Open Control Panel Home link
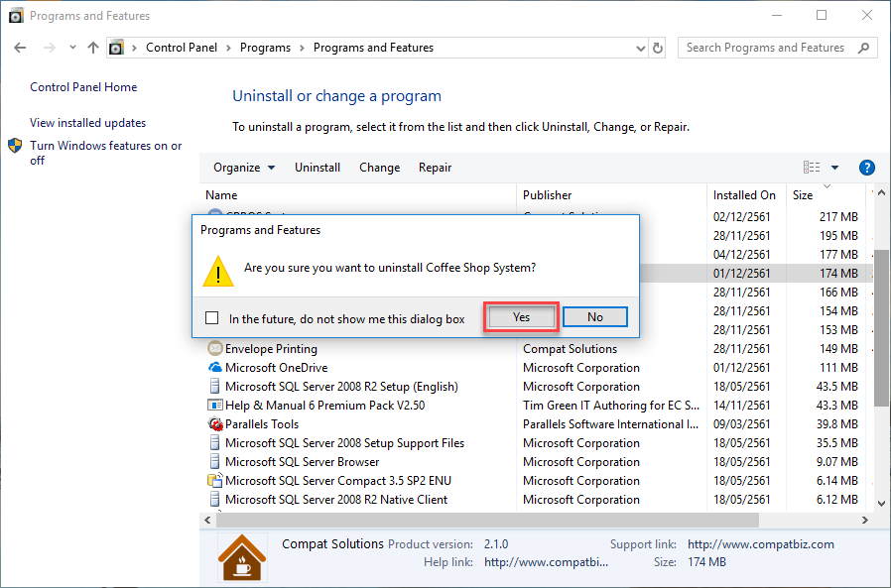This screenshot has width=891, height=588. [x=83, y=87]
